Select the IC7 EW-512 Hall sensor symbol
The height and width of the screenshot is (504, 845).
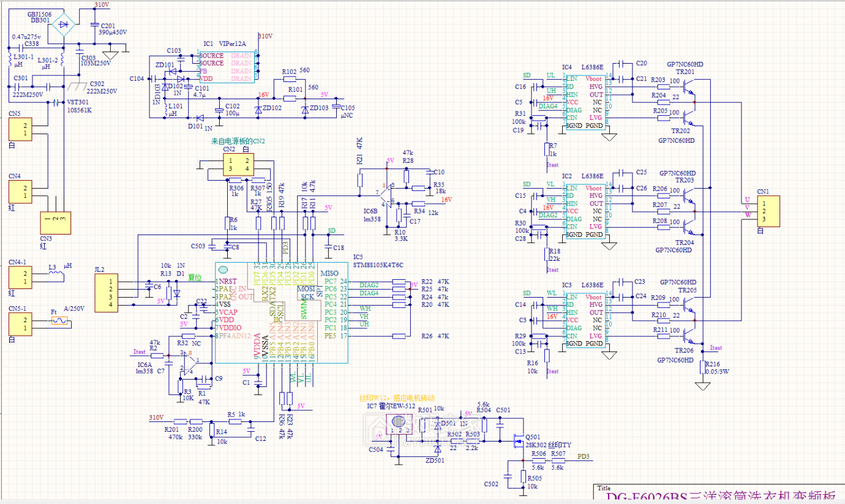point(400,425)
